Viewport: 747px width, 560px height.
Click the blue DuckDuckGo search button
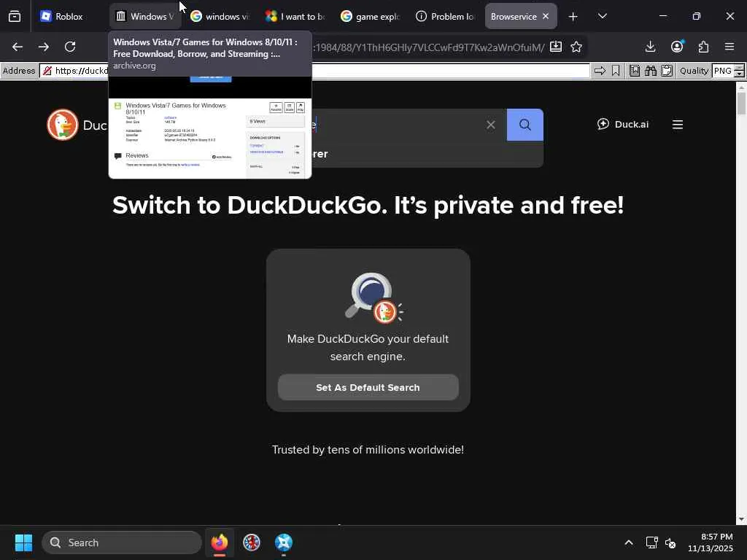pos(525,125)
